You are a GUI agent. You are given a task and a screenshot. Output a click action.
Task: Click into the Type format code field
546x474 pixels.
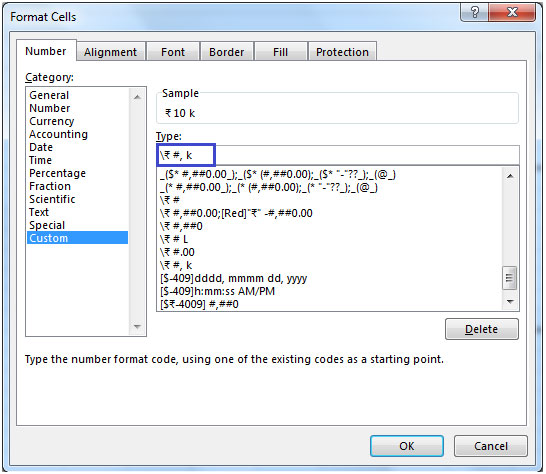click(338, 155)
